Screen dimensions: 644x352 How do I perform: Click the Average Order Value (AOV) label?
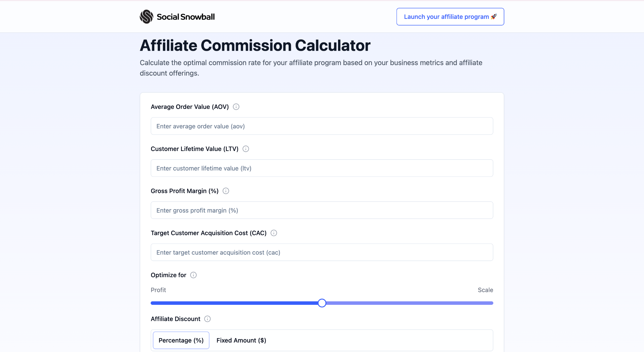tap(190, 107)
